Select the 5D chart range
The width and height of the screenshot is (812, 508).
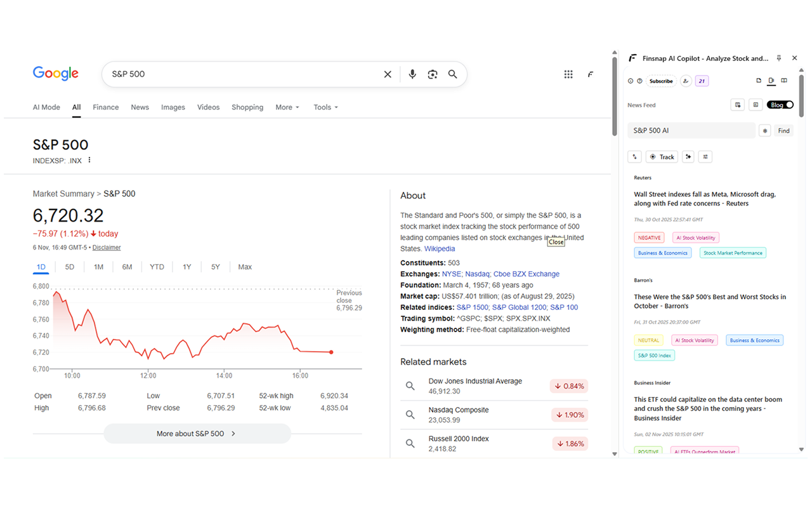pyautogui.click(x=70, y=267)
